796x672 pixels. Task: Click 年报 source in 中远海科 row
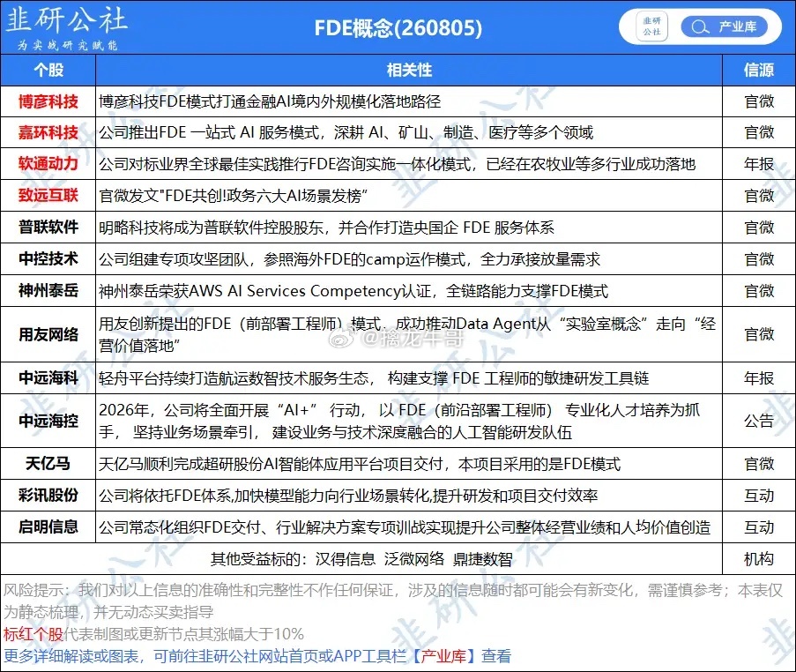[x=759, y=378]
